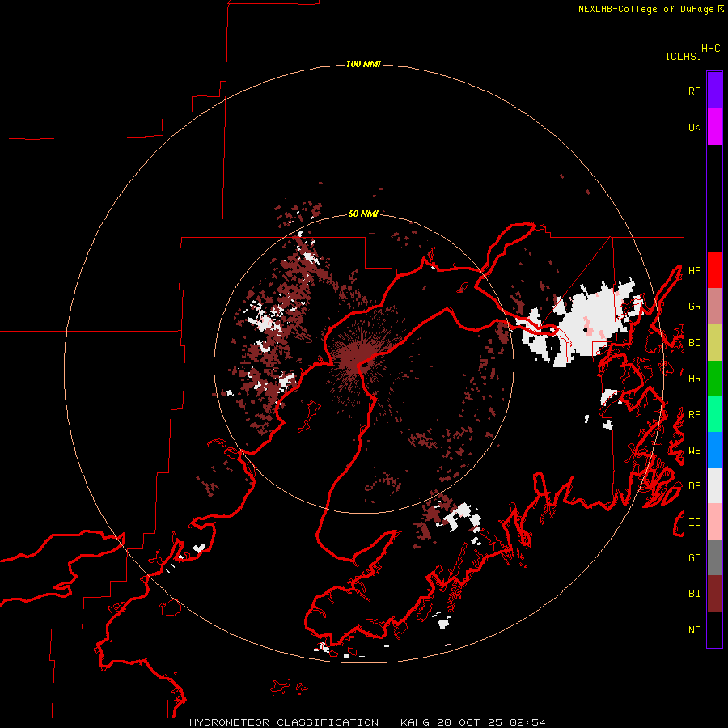Click the UK legend label
Screen dimensions: 728x728
[694, 127]
